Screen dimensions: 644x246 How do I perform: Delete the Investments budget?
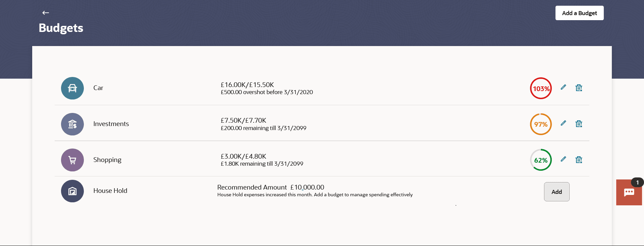click(579, 124)
